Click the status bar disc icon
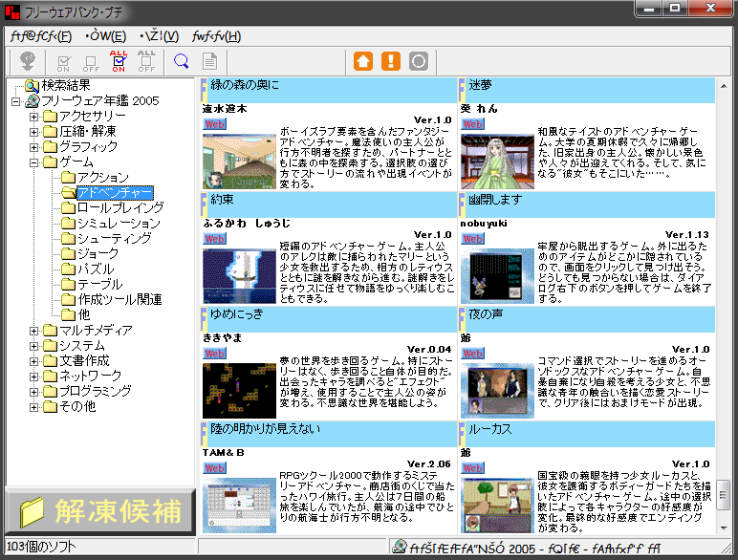This screenshot has height=560, width=738. pos(400,547)
